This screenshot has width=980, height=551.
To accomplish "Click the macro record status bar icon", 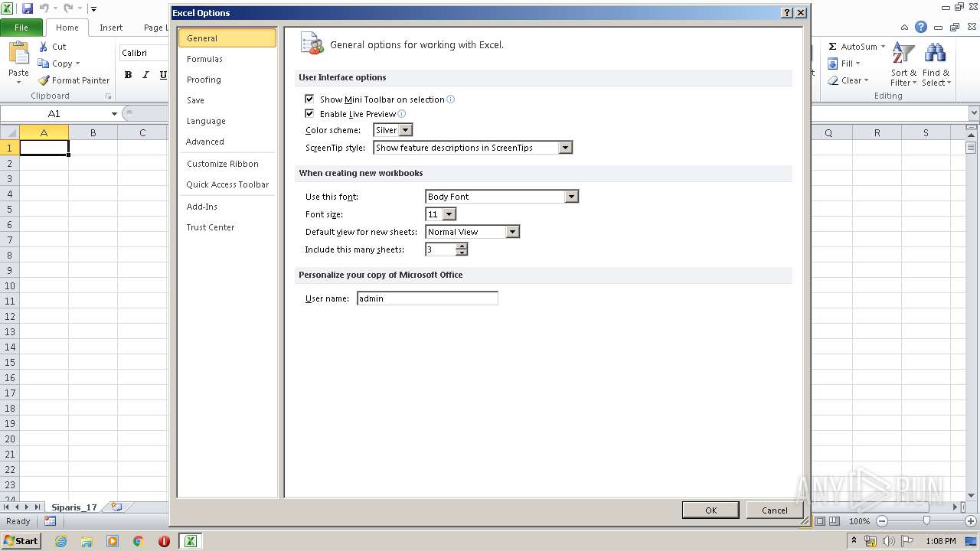I will coord(50,521).
